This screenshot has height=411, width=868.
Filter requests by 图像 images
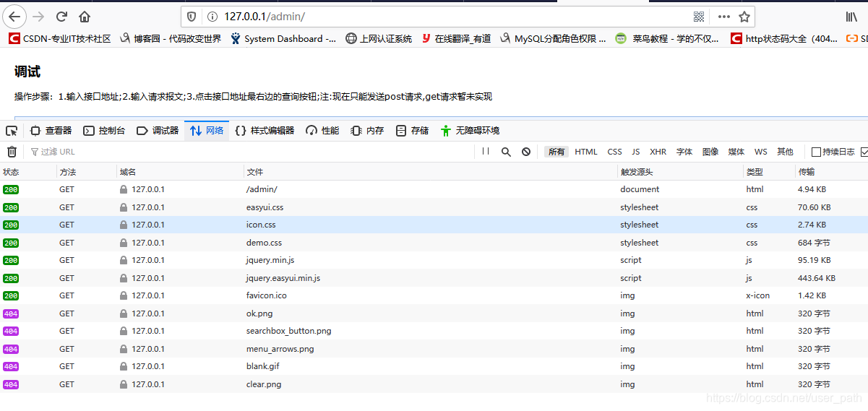pyautogui.click(x=710, y=152)
